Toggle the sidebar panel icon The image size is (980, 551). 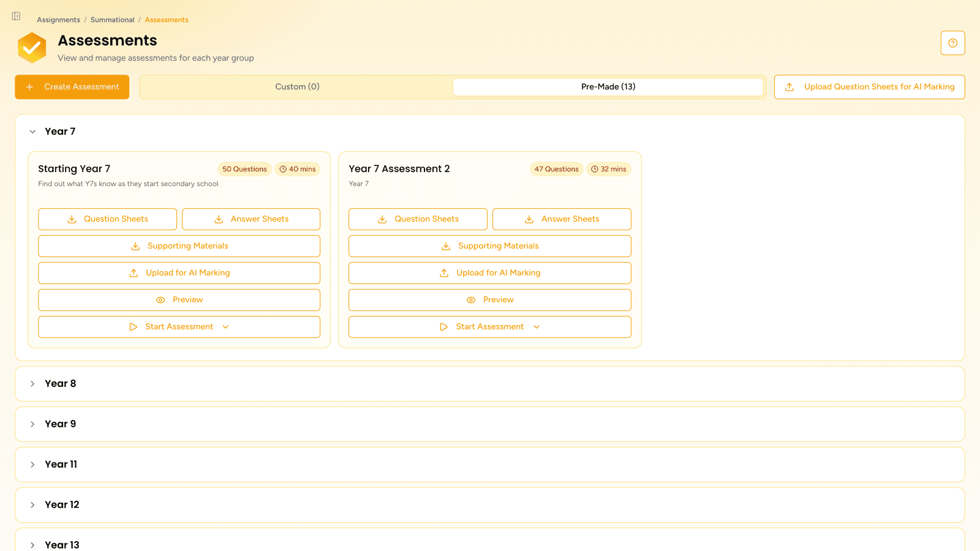(17, 16)
